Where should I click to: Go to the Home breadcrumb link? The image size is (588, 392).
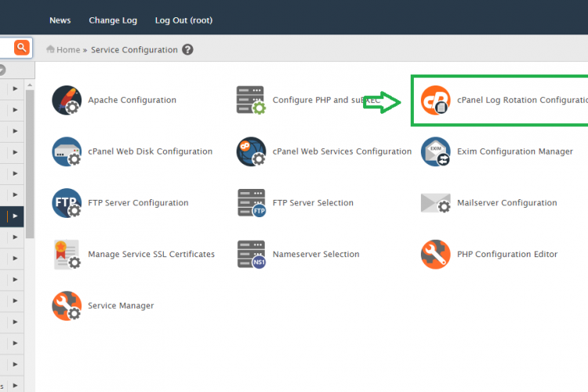[x=63, y=49]
